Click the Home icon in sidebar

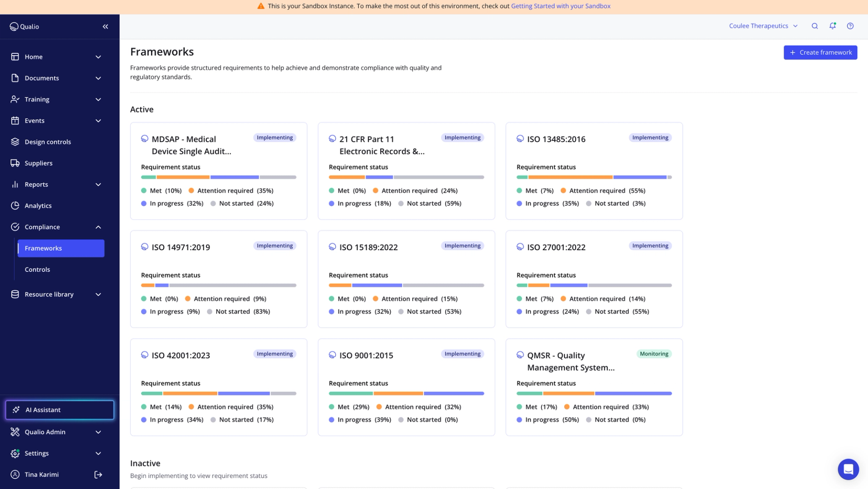(15, 57)
